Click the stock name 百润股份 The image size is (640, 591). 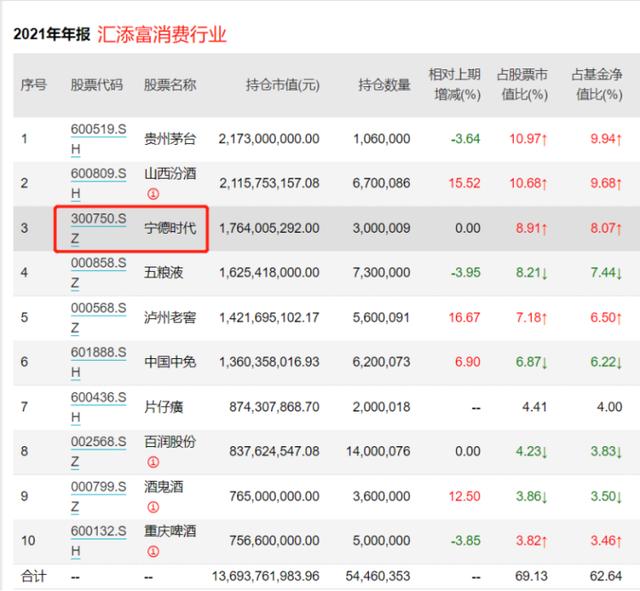tap(170, 442)
